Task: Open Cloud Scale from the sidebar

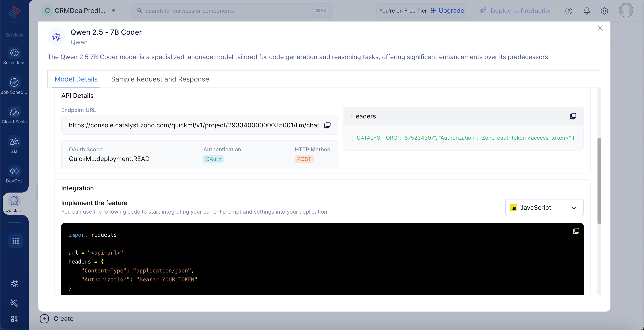Action: tap(14, 115)
